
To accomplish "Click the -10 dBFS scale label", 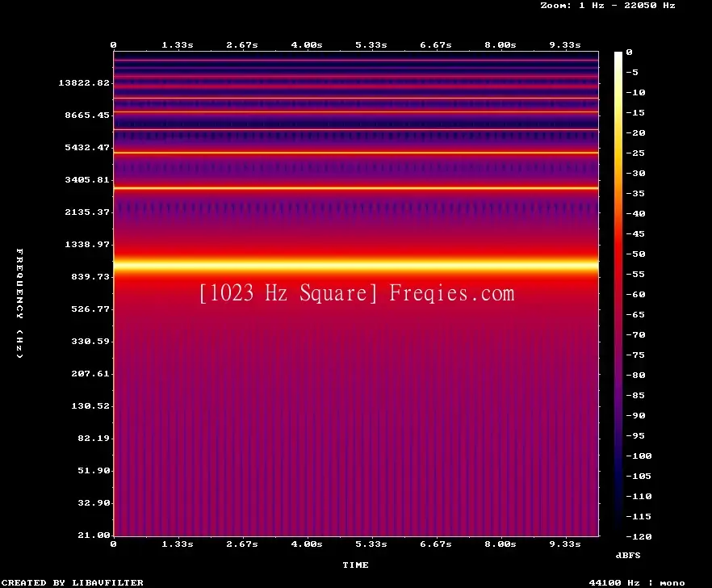I will 635,92.
